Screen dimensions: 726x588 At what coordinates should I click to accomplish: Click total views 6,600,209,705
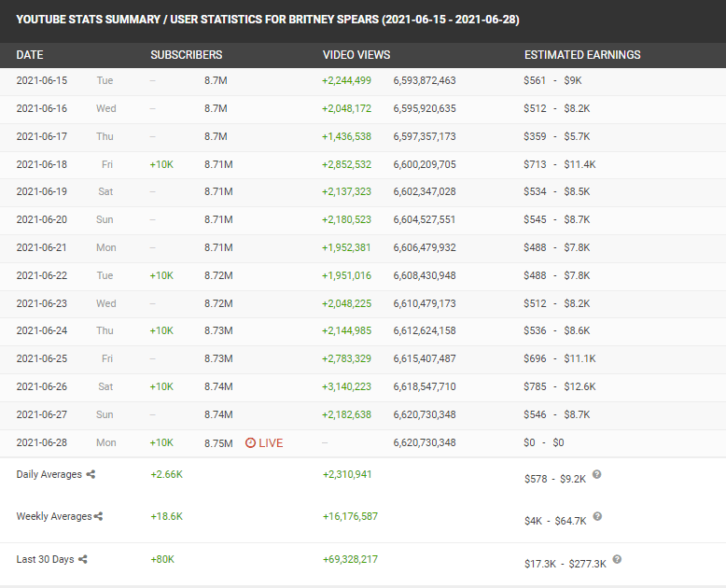[x=425, y=164]
